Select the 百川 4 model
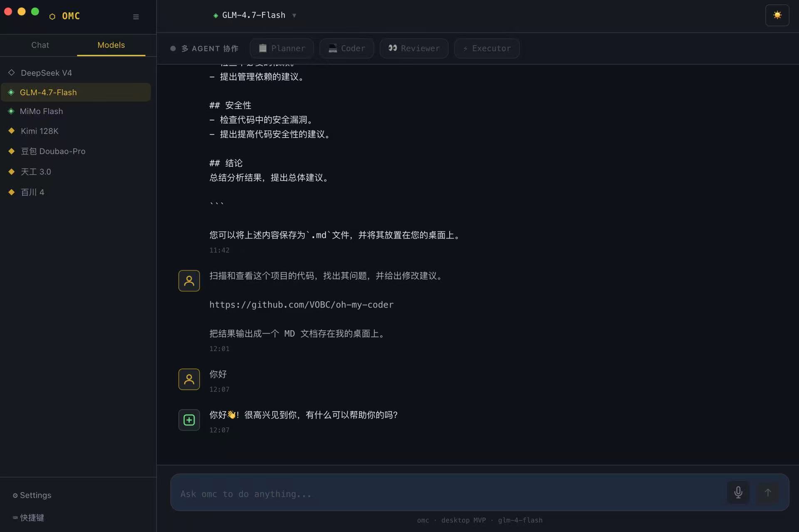Image resolution: width=799 pixels, height=532 pixels. pyautogui.click(x=76, y=192)
